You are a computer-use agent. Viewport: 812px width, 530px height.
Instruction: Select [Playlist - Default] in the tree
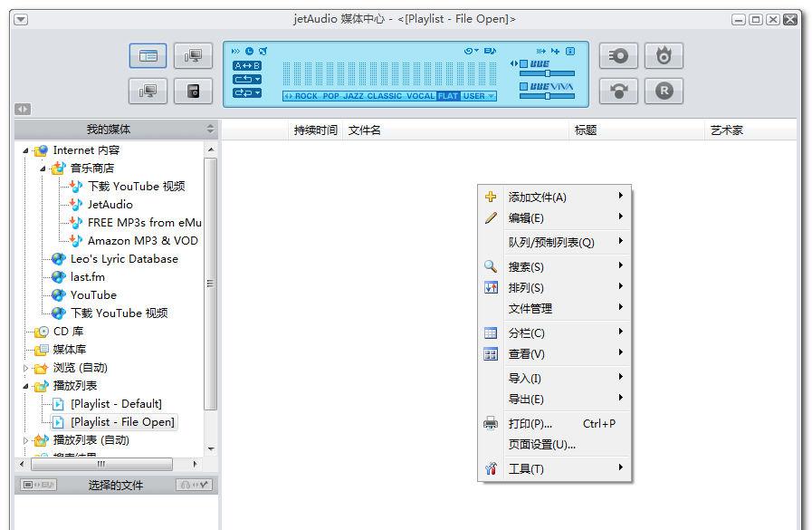(116, 403)
